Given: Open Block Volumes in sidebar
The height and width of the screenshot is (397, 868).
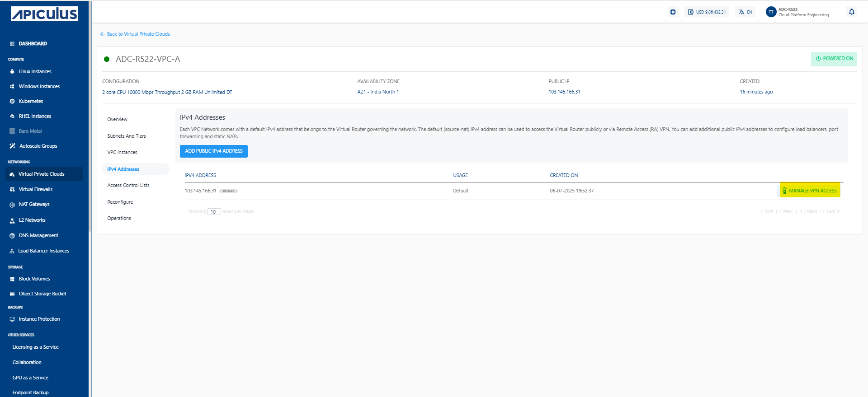Looking at the screenshot, I should pyautogui.click(x=34, y=279).
